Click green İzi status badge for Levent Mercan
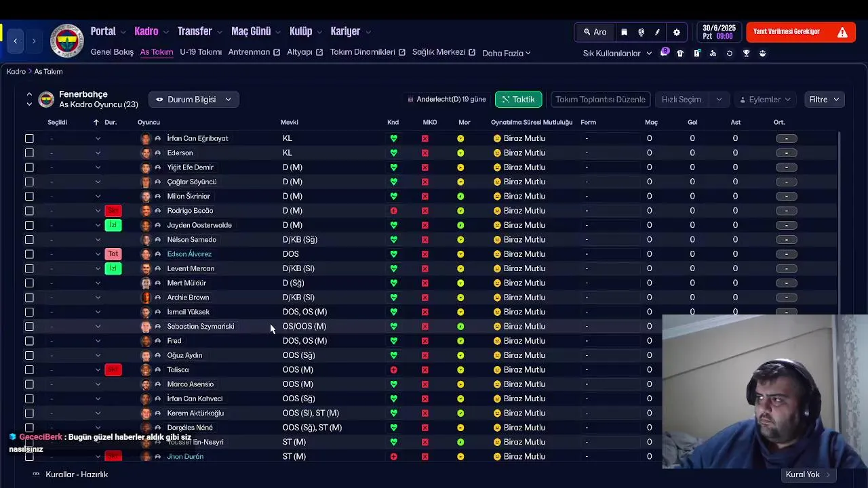The height and width of the screenshot is (488, 868). [113, 268]
